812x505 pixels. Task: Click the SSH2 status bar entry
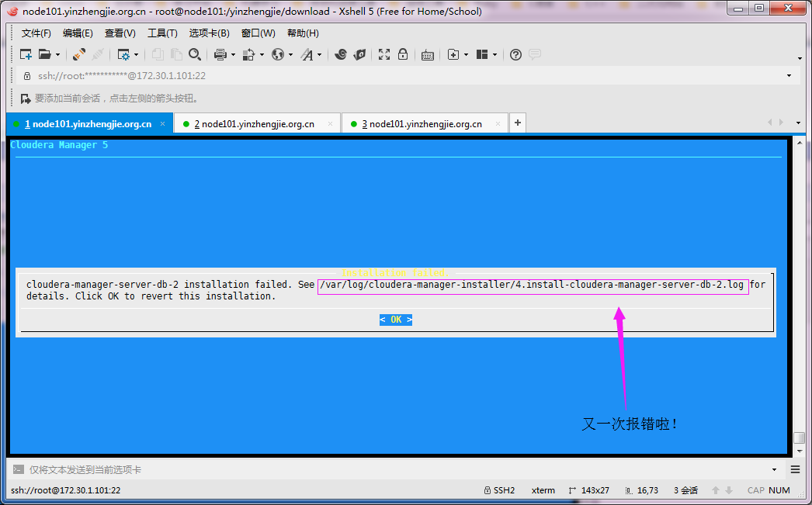point(499,490)
